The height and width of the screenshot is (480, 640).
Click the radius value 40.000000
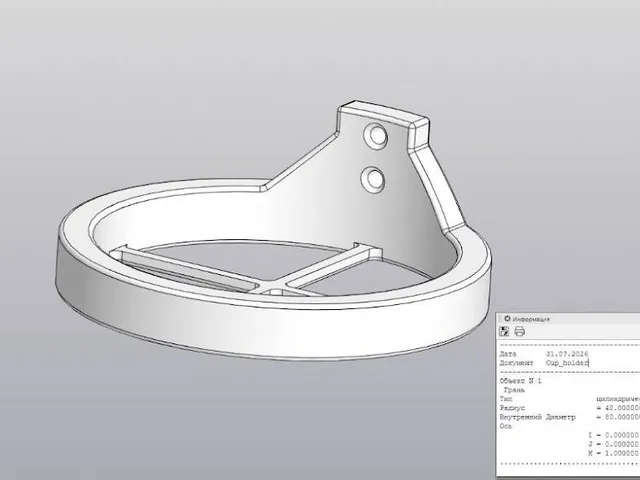click(621, 408)
